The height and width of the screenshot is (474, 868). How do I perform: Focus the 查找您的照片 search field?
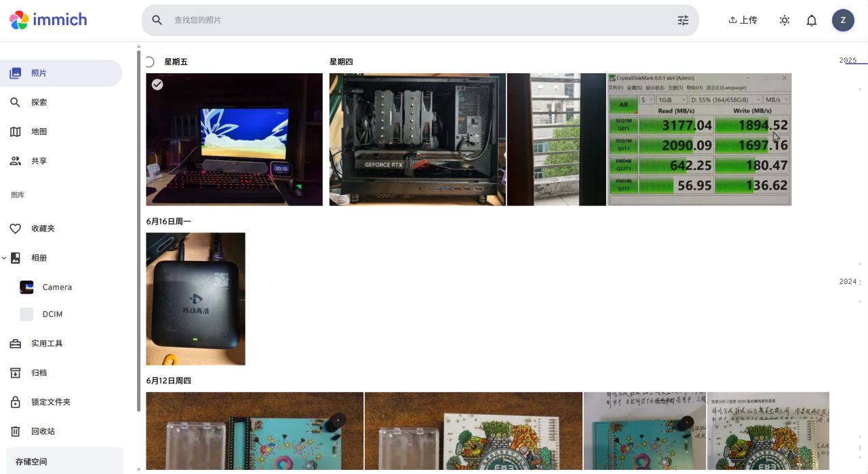tap(420, 20)
